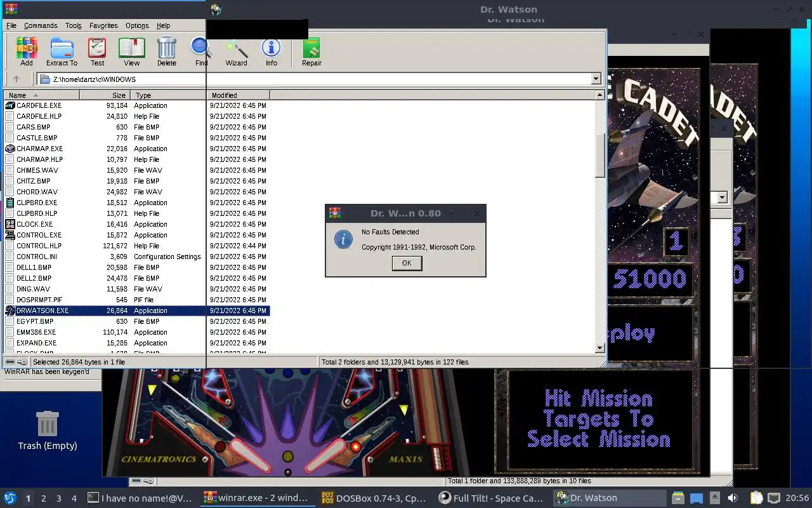This screenshot has width=812, height=508.
Task: Switch to Dr. Watson taskbar button
Action: click(x=609, y=498)
